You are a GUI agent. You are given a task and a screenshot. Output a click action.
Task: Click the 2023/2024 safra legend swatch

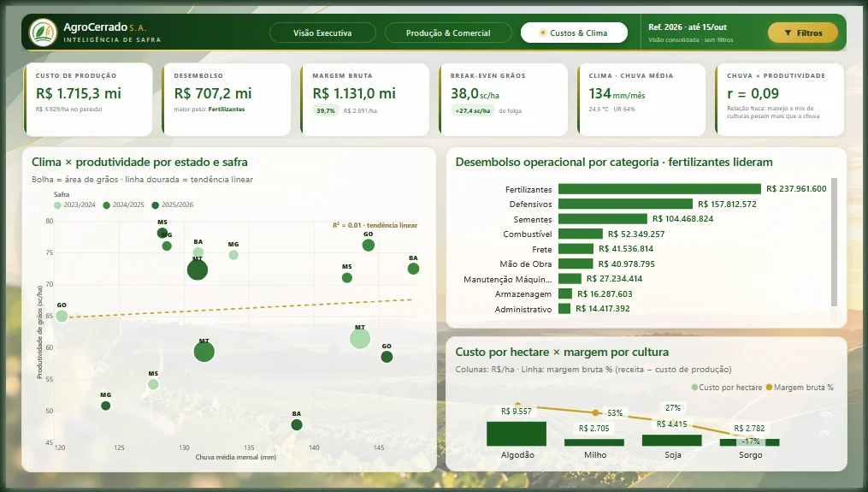click(57, 205)
